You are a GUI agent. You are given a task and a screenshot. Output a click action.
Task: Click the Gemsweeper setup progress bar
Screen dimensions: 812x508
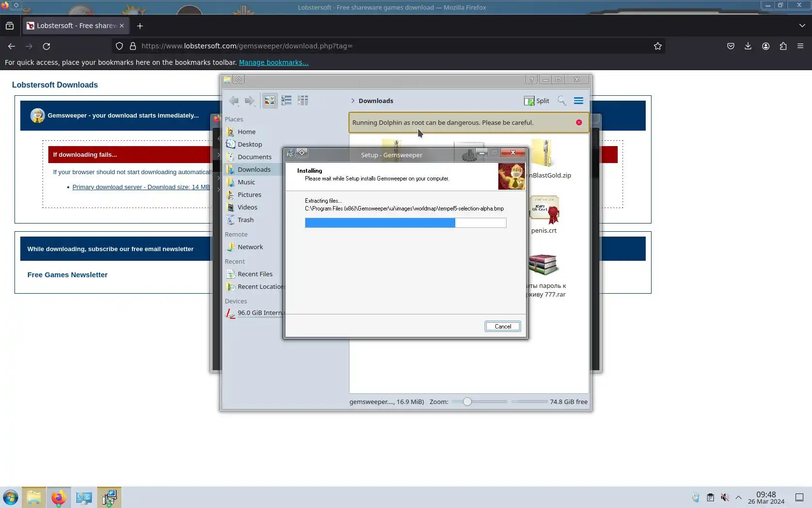pos(406,223)
